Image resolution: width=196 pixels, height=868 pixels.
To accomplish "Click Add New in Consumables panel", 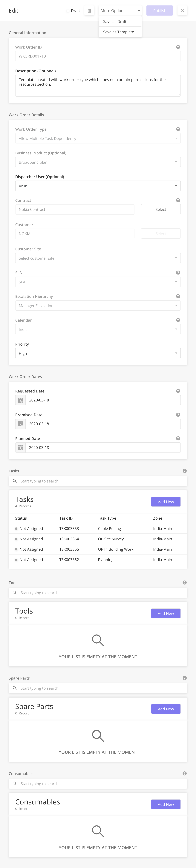I will pos(166,804).
